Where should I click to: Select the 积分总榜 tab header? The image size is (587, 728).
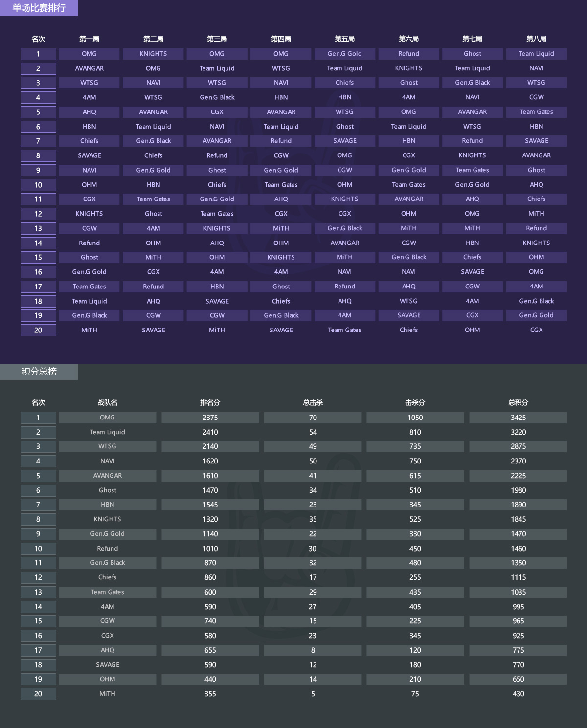39,372
